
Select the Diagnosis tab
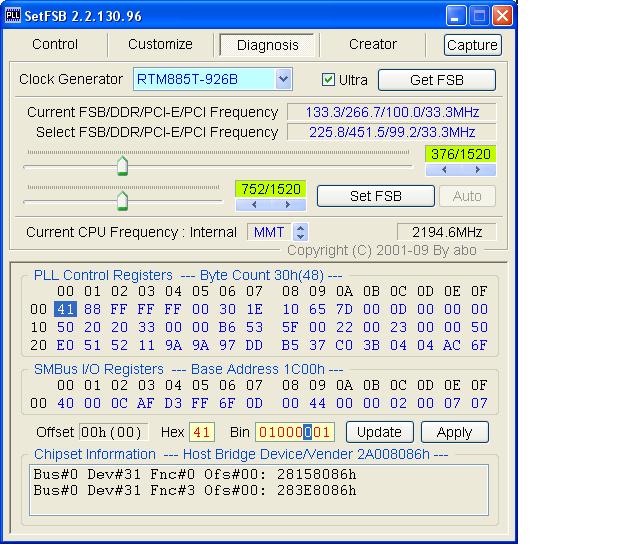pos(267,45)
